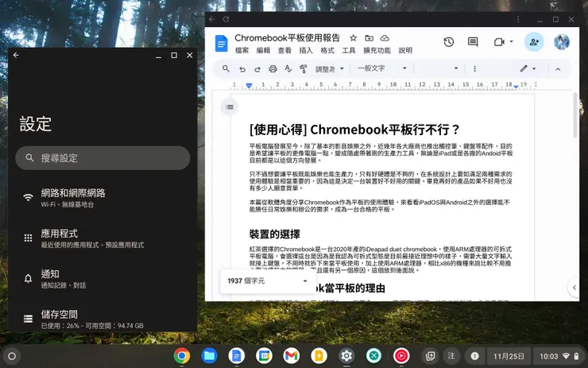Screen dimensions: 588x368
Task: Activate the paint format tool
Action: pos(304,68)
